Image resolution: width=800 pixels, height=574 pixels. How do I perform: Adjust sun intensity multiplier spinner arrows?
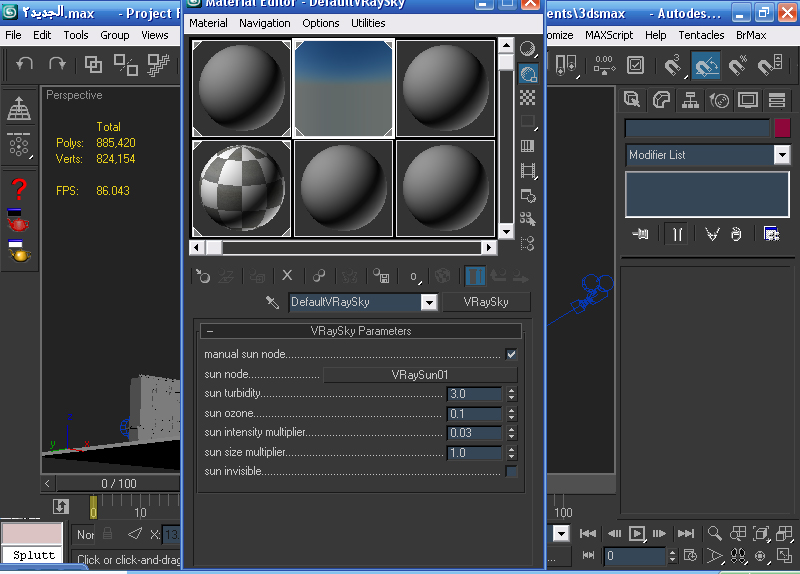511,433
